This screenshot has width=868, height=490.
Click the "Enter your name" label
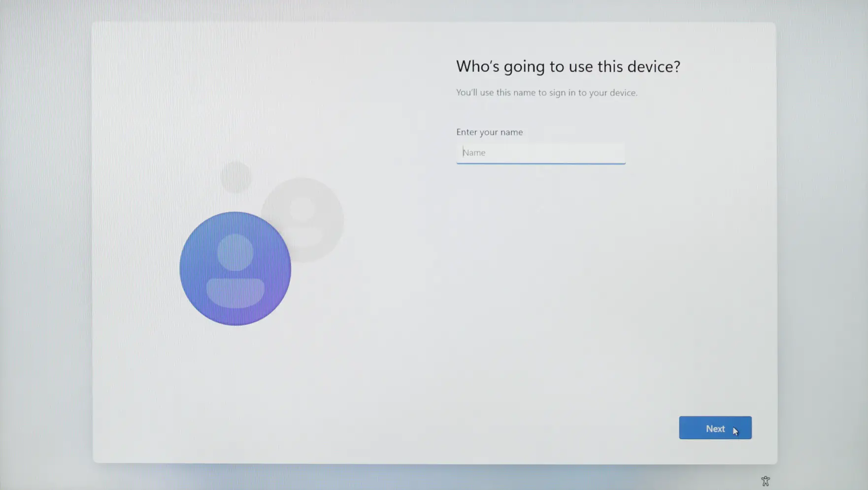[x=489, y=132]
